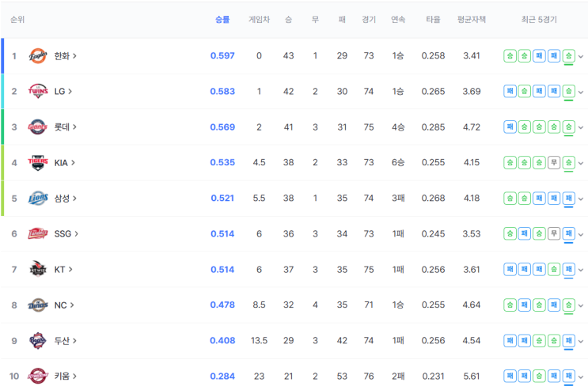This screenshot has width=588, height=390.
Task: Expand 키움 recent games chevron
Action: [581, 377]
